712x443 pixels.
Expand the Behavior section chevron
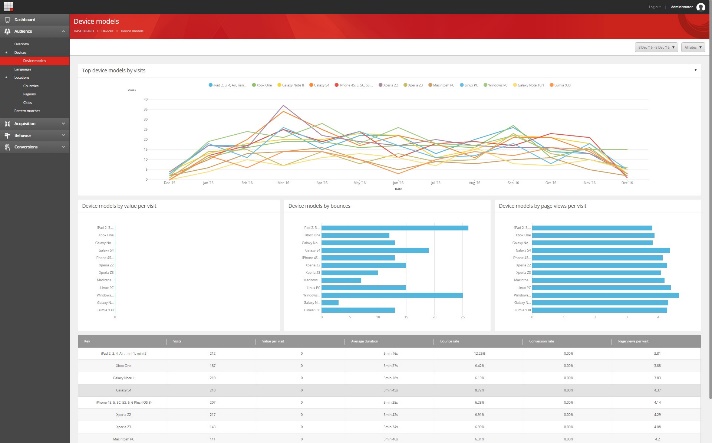[x=63, y=135]
